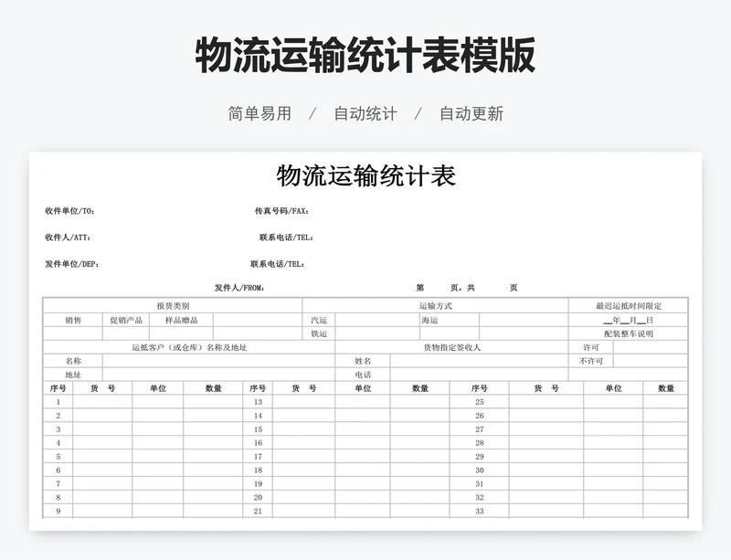Select the 汽运 cell
This screenshot has width=731, height=560.
pyautogui.click(x=319, y=320)
